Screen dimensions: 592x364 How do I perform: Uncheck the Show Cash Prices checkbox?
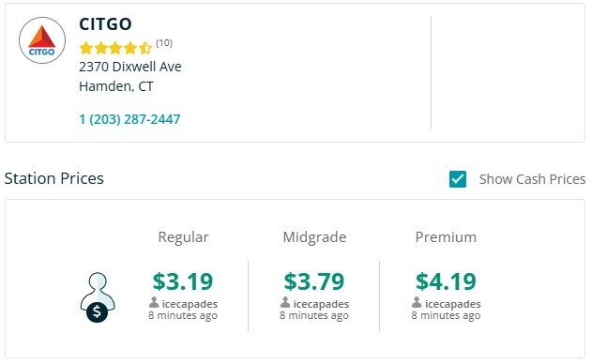click(458, 179)
